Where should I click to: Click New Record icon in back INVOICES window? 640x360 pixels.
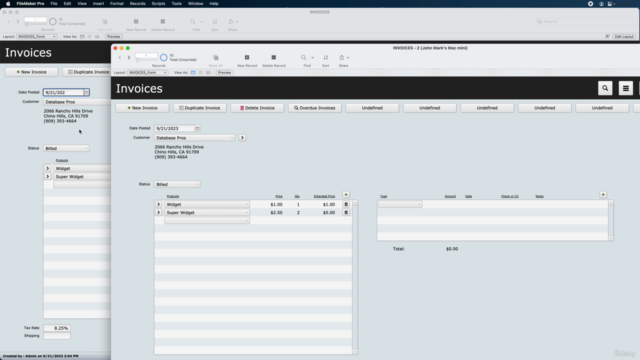pos(136,22)
